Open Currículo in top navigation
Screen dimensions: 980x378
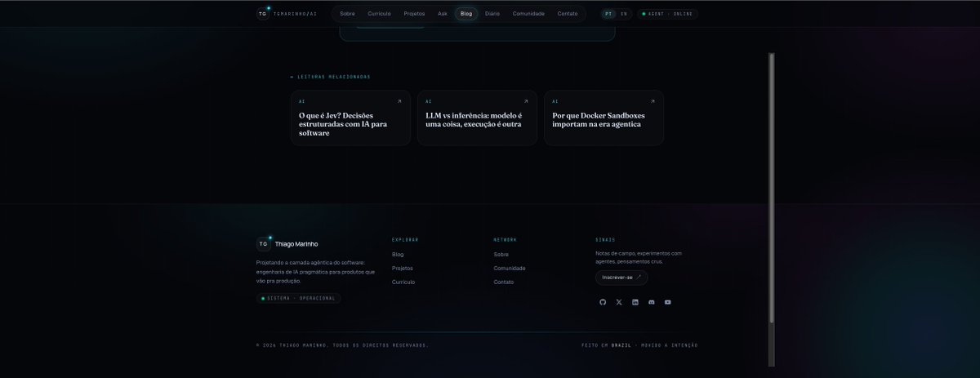pyautogui.click(x=379, y=14)
